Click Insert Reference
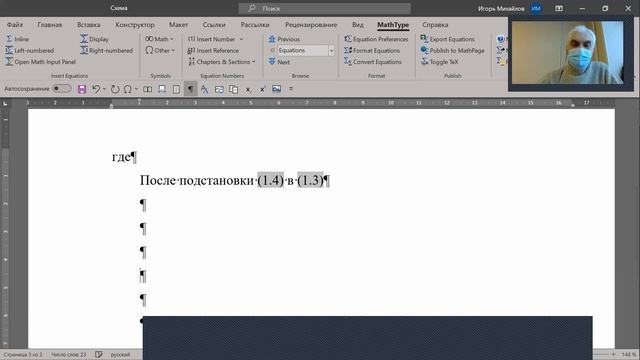The height and width of the screenshot is (360, 640). [x=213, y=51]
